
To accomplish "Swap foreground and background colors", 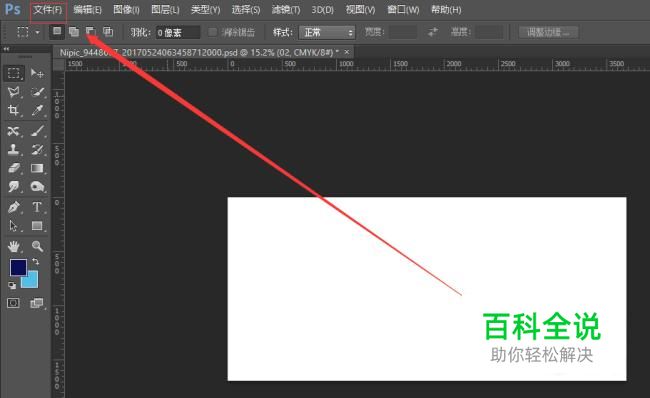I will (x=36, y=262).
